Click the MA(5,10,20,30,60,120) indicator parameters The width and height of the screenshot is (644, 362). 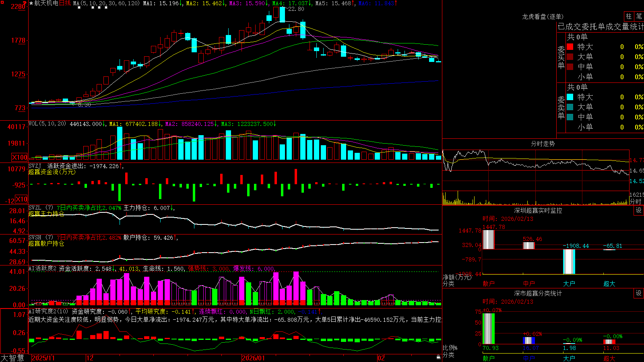[106, 3]
